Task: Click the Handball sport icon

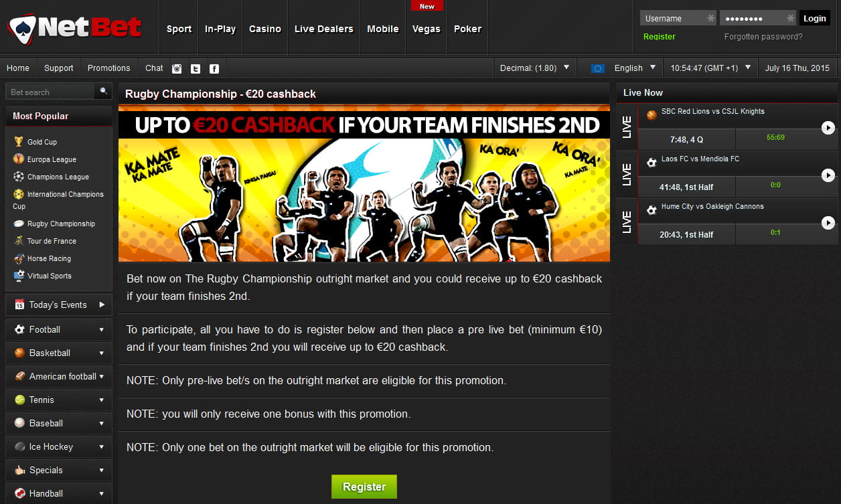Action: coord(19,493)
